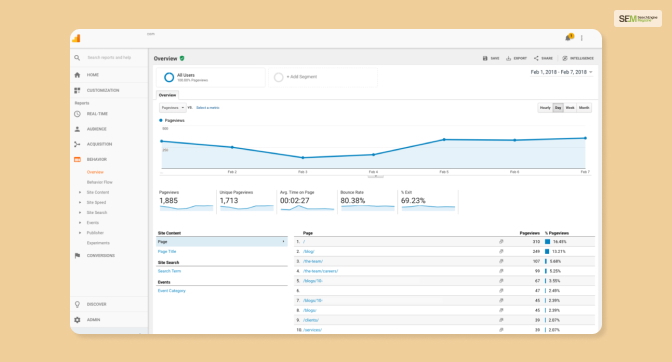Click the Feb 3 data point on chart
The width and height of the screenshot is (672, 362).
303,158
